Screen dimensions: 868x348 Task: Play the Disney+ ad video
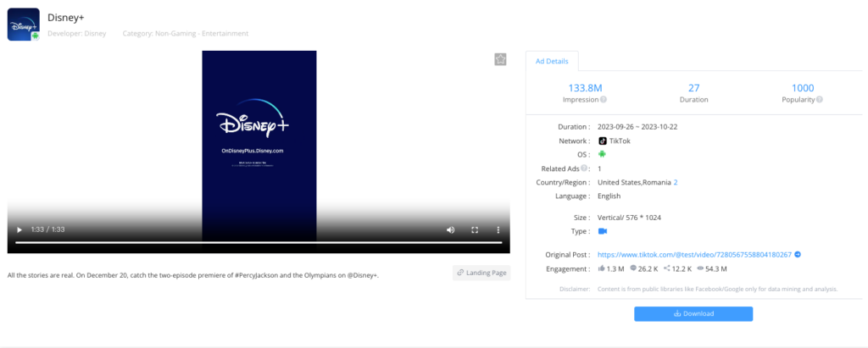tap(19, 229)
